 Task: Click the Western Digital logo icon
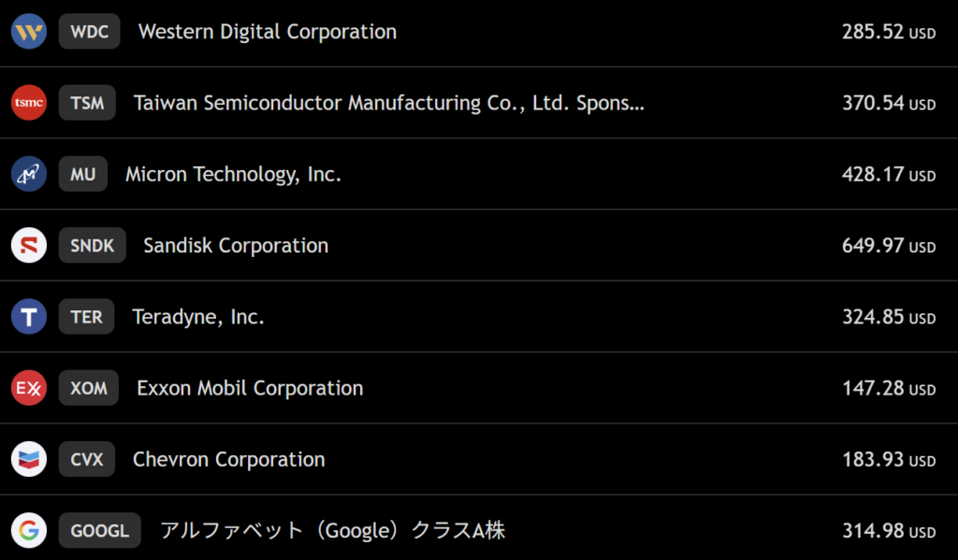[29, 32]
